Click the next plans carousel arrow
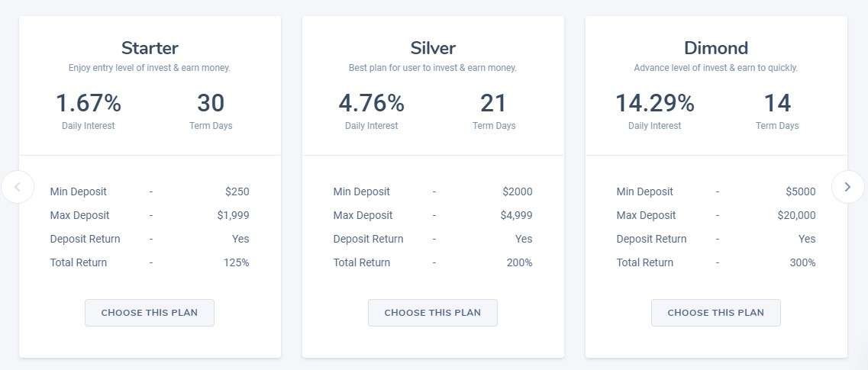 pos(847,187)
